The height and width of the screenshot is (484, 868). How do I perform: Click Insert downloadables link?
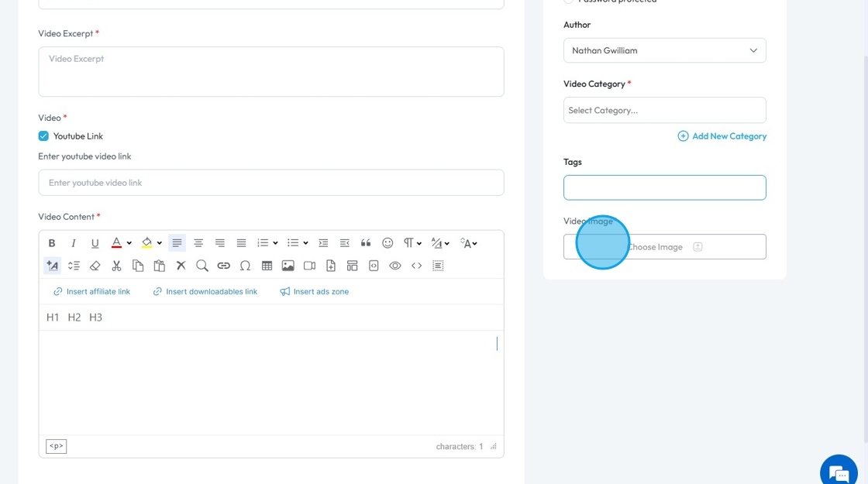click(205, 291)
